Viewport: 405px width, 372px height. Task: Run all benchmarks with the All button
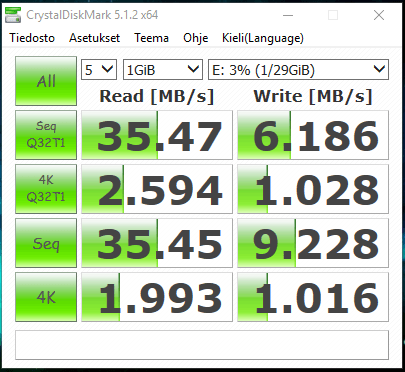coord(46,81)
